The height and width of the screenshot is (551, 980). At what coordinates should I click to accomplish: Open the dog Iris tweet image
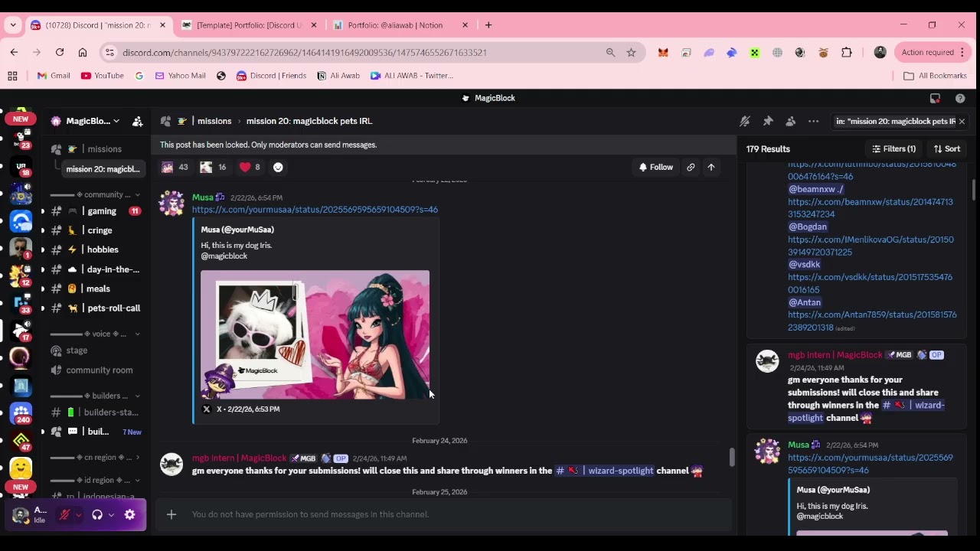[315, 334]
